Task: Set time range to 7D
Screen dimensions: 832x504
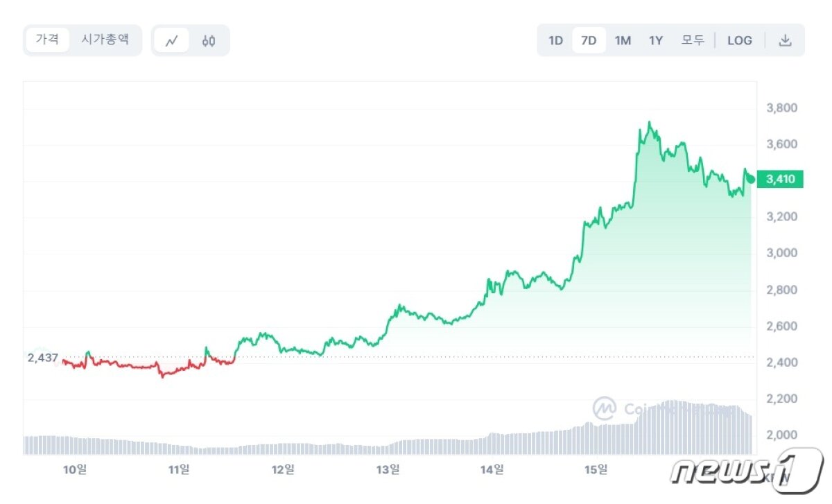Action: [589, 40]
